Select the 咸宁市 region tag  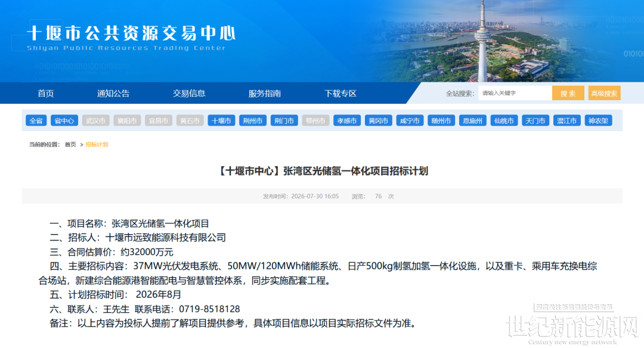point(410,120)
